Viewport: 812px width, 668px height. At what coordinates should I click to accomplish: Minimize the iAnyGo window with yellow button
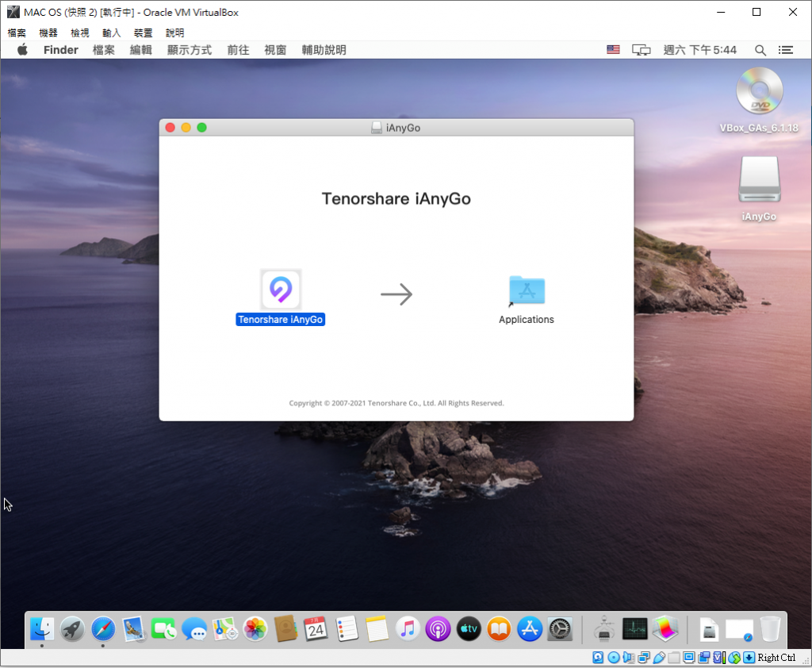[x=186, y=128]
